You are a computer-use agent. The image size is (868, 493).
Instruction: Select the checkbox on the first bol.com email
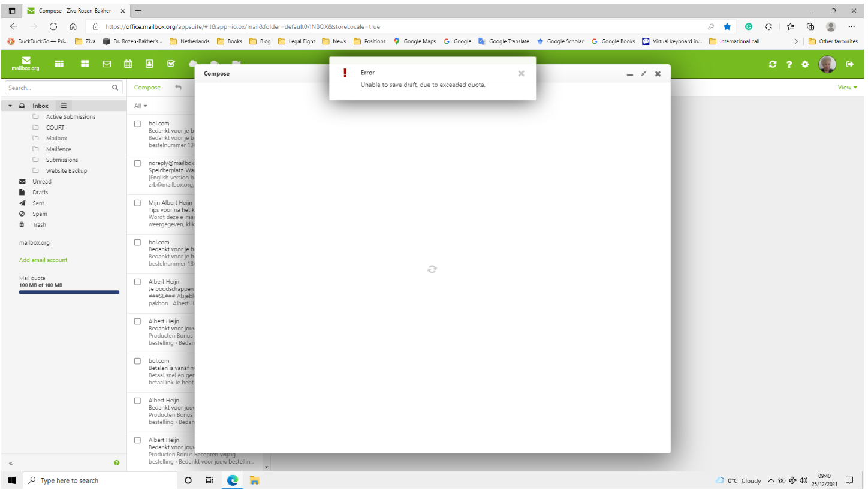[x=137, y=124]
